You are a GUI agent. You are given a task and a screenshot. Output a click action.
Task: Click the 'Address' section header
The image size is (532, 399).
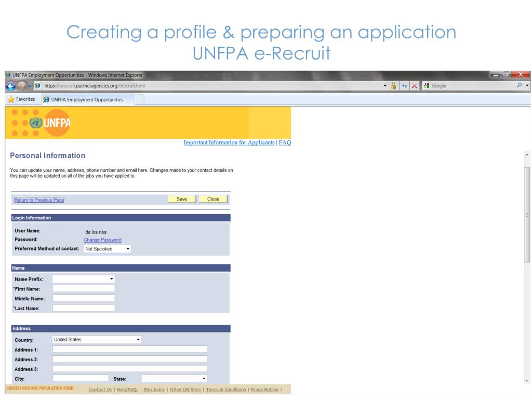[121, 328]
